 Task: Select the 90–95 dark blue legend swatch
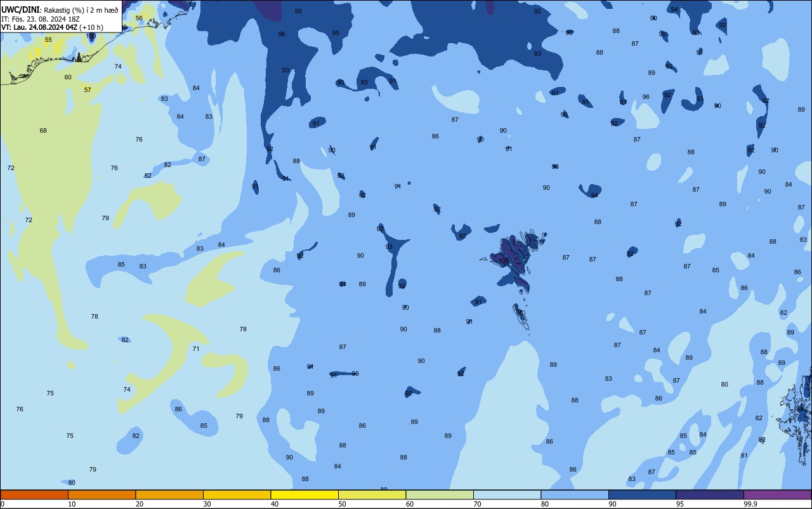click(x=642, y=494)
